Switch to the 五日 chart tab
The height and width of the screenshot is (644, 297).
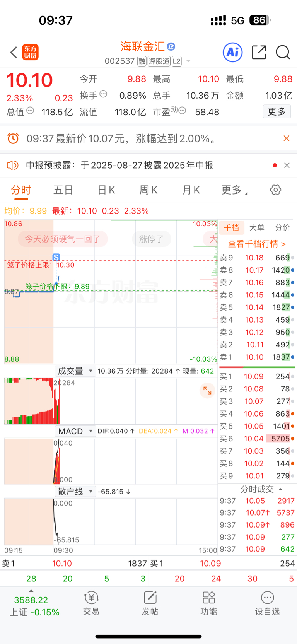[x=63, y=190]
